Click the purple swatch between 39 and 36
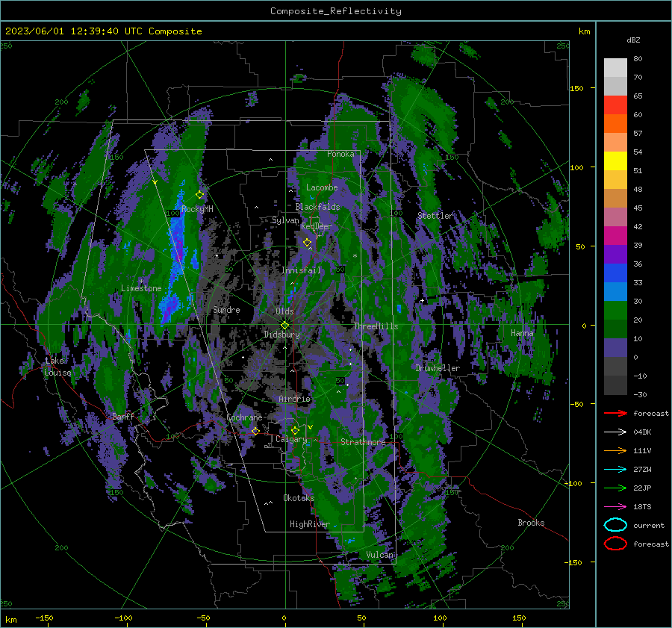Viewport: 672px width, 628px height. [x=615, y=254]
